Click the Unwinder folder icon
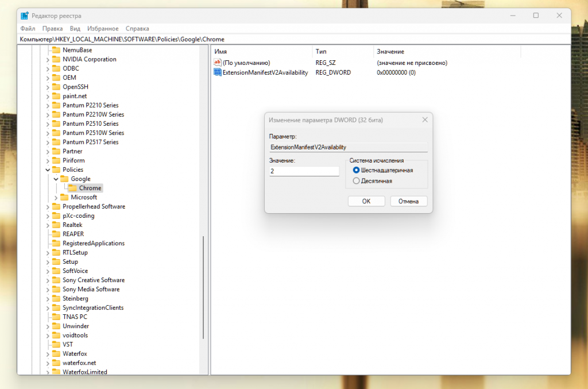 tap(56, 326)
